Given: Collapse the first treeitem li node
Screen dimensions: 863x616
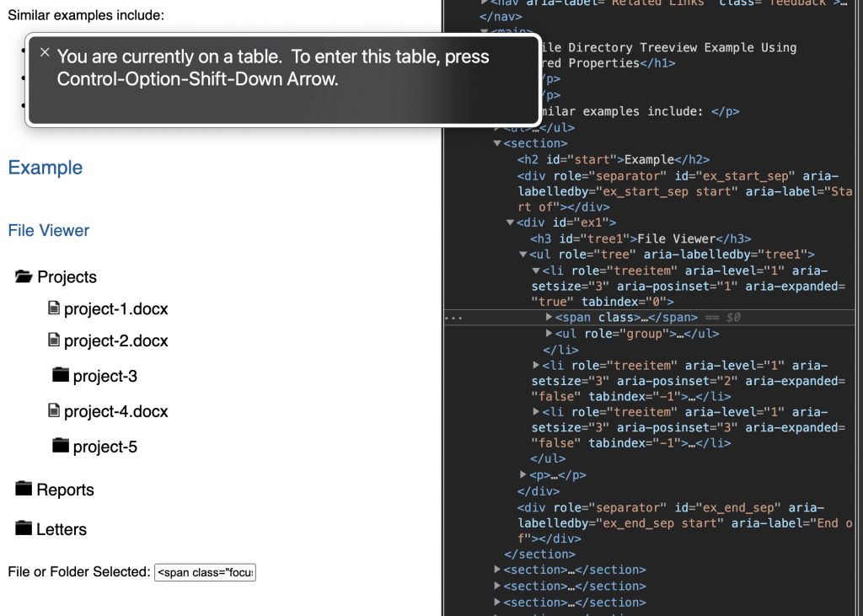Looking at the screenshot, I should (x=536, y=271).
